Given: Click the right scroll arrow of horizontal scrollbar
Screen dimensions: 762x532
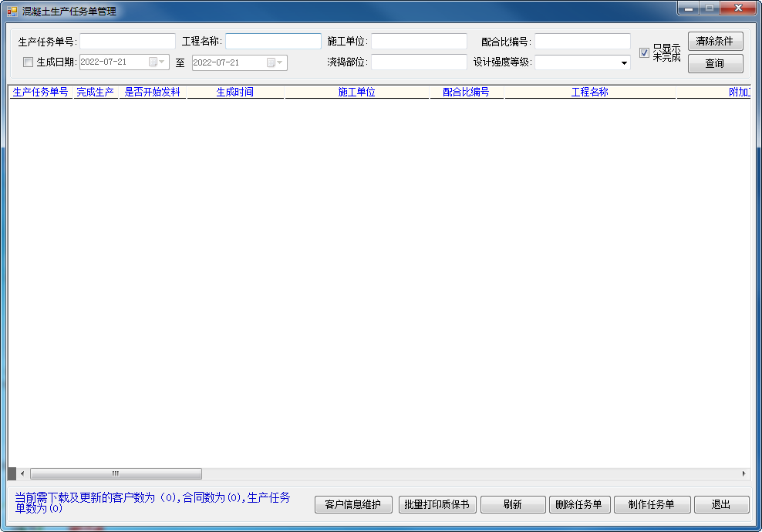Looking at the screenshot, I should tap(743, 473).
